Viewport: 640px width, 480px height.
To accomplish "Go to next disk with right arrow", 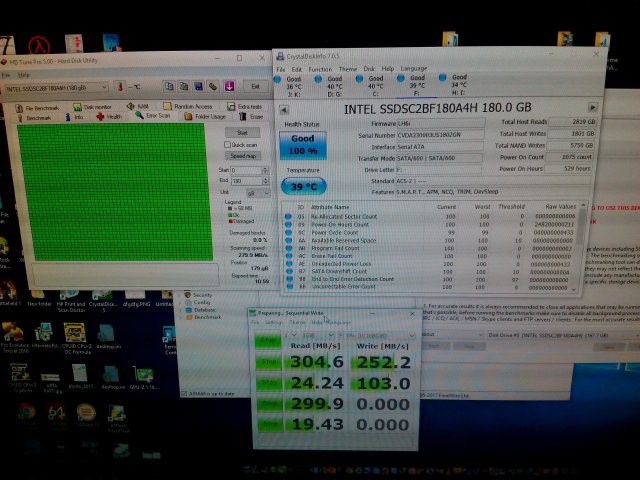I will 594,108.
